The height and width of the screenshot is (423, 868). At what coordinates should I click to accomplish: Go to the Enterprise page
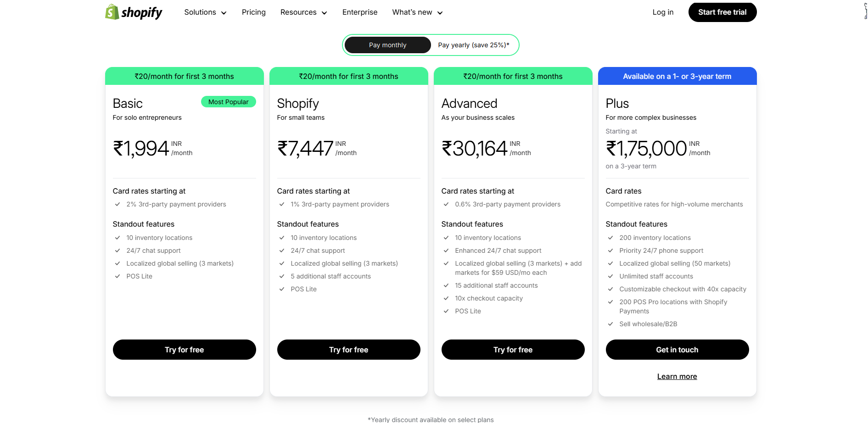pos(359,12)
